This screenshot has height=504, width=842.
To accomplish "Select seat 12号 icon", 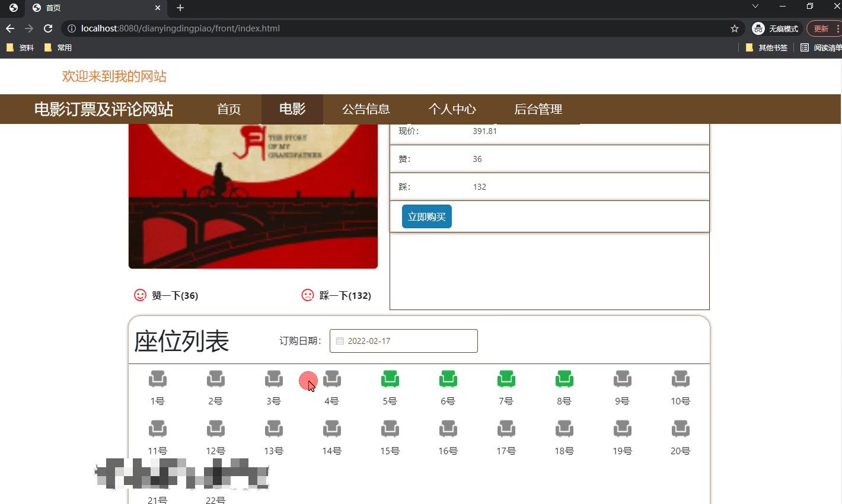I will (x=215, y=429).
